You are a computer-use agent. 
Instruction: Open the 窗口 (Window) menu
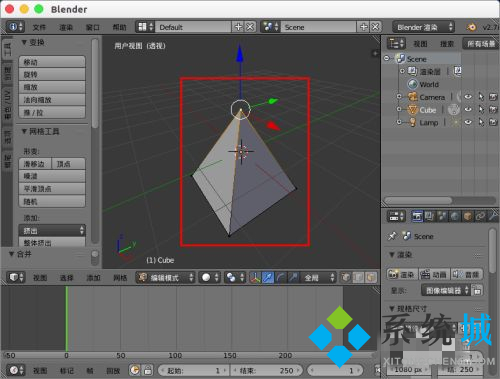93,27
